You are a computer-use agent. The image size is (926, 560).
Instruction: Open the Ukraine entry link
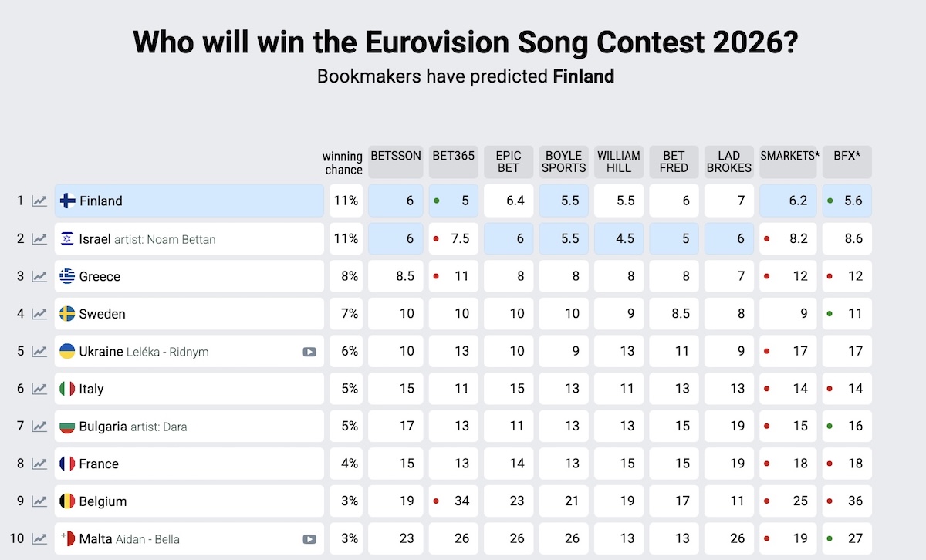click(101, 352)
